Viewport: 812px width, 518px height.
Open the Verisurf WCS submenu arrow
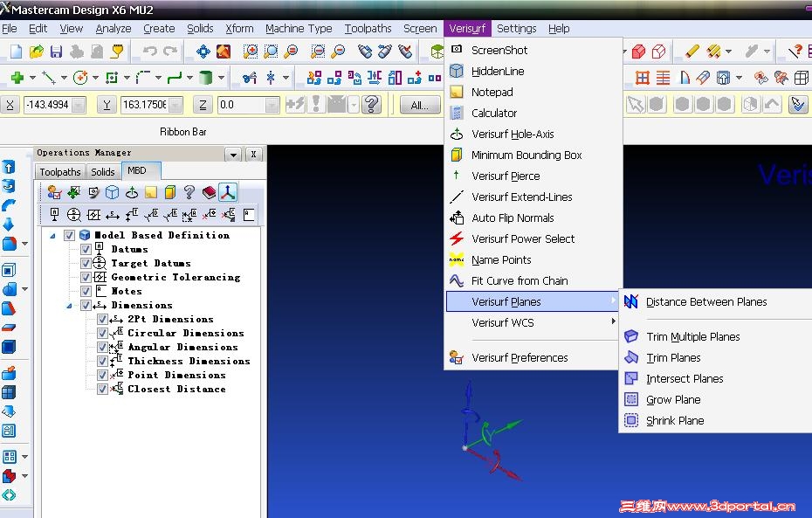[x=613, y=321]
